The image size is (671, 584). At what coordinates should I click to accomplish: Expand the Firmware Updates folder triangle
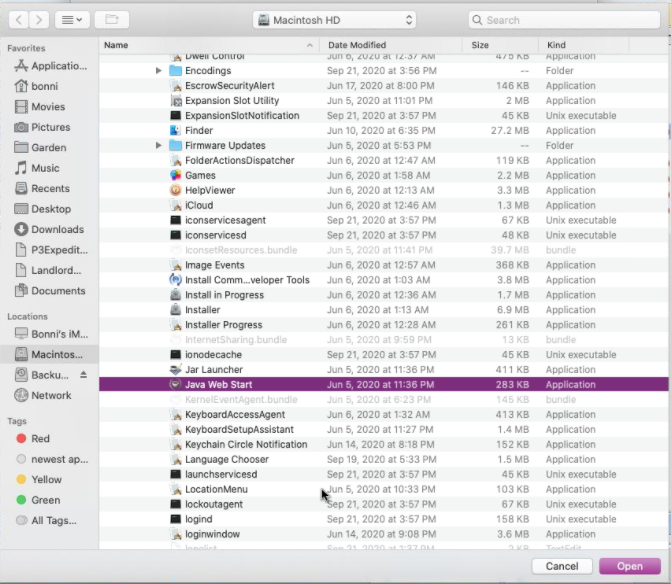tap(159, 146)
